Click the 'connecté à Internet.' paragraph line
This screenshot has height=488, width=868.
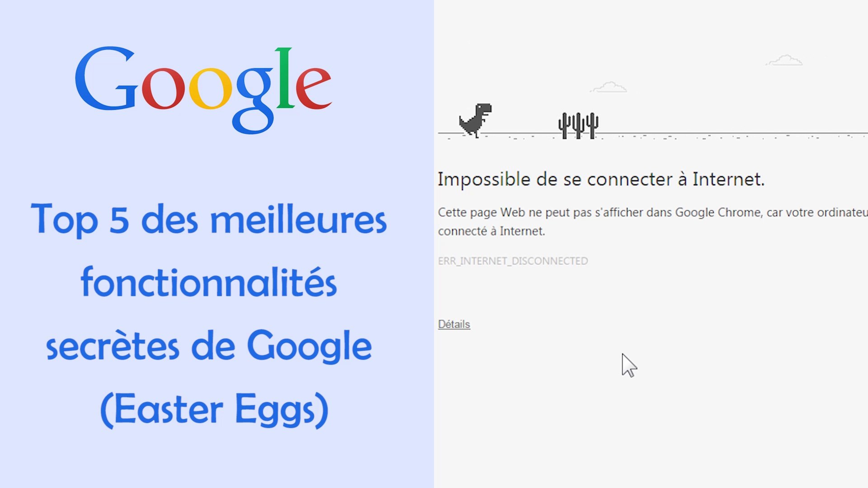(491, 231)
